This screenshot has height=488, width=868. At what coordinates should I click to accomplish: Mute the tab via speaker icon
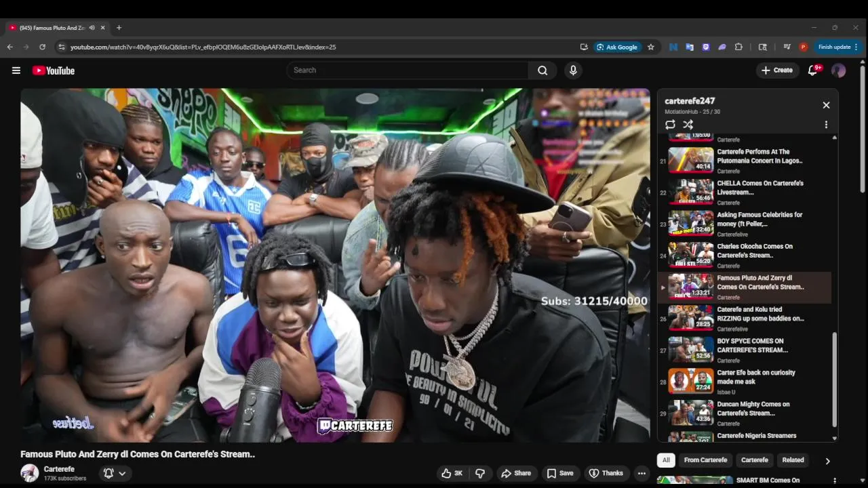point(92,28)
